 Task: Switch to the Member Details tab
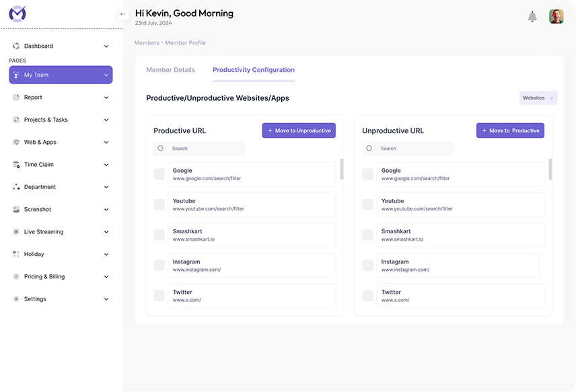(x=170, y=70)
